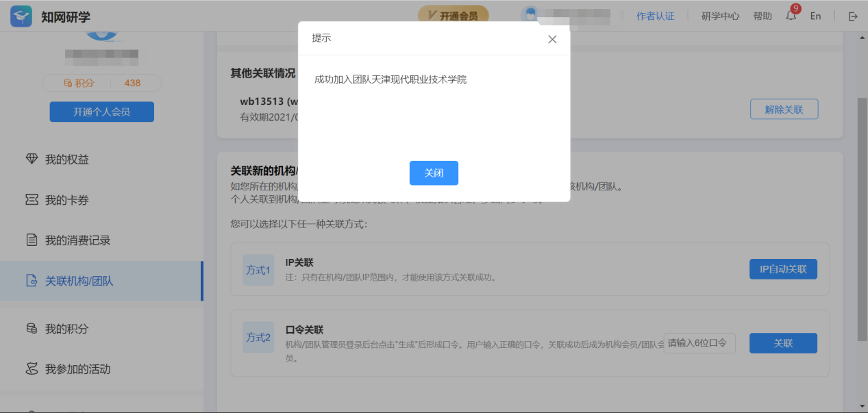The width and height of the screenshot is (868, 413).
Task: Click the 口令关联 heading text
Action: tap(304, 329)
